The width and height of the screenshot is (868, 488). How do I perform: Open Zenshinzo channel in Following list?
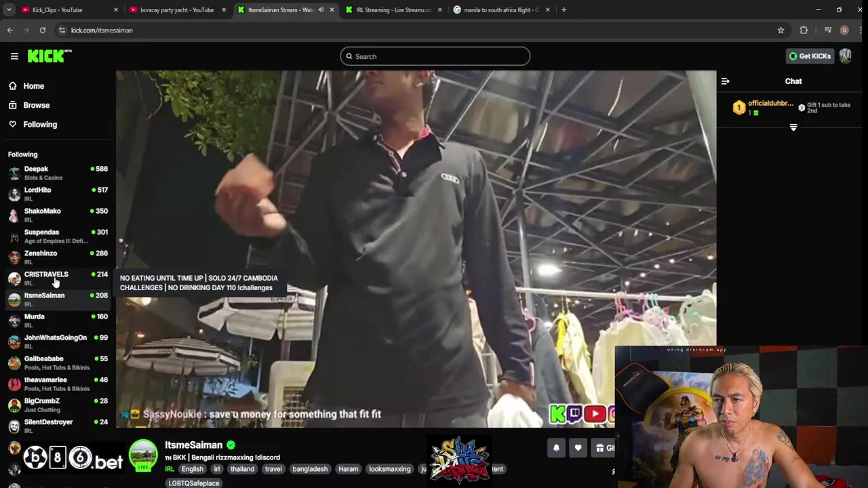tap(58, 257)
